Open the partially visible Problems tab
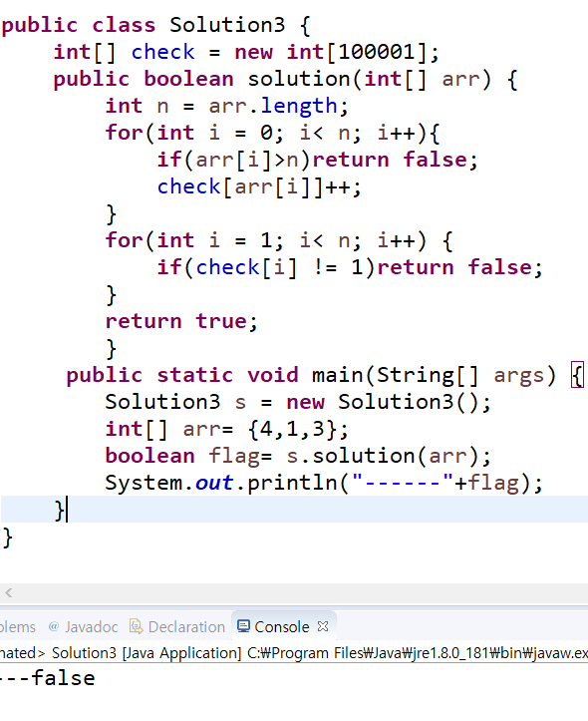This screenshot has width=588, height=721. [18, 626]
